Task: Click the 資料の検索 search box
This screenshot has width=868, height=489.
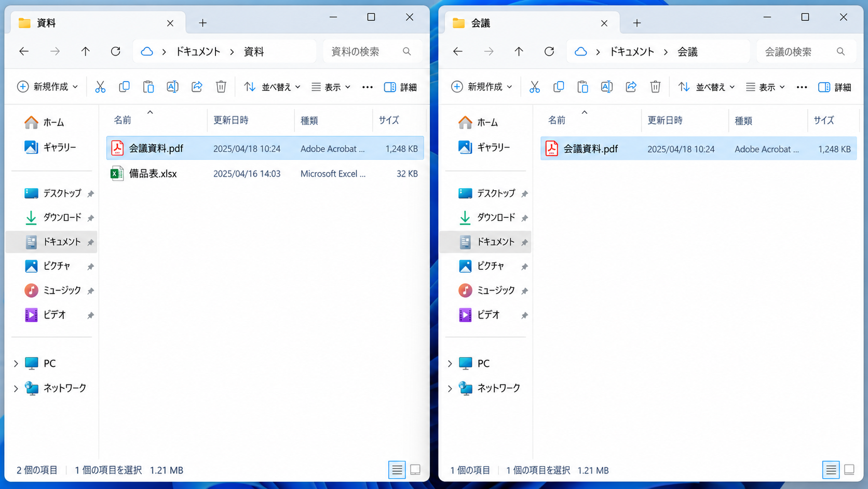Action: (371, 51)
